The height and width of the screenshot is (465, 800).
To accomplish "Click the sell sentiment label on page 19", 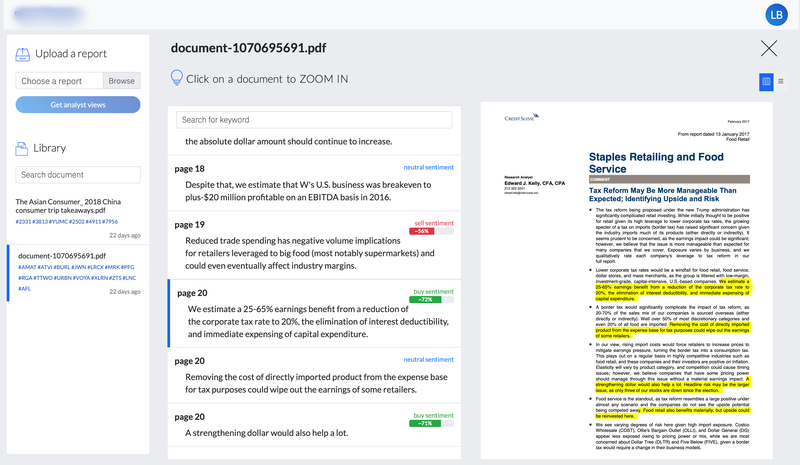I will click(x=434, y=223).
